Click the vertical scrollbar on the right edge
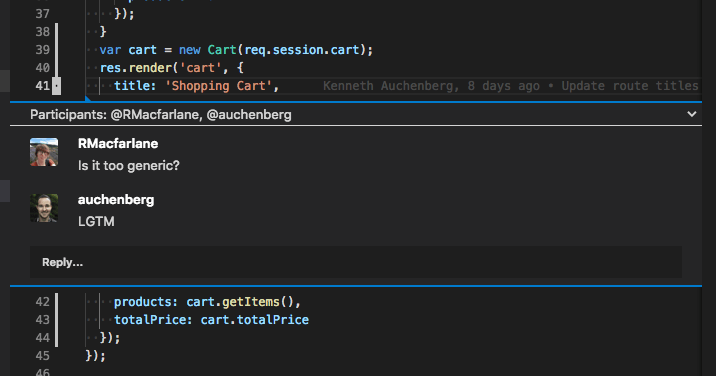Image resolution: width=716 pixels, height=376 pixels. tap(709, 188)
